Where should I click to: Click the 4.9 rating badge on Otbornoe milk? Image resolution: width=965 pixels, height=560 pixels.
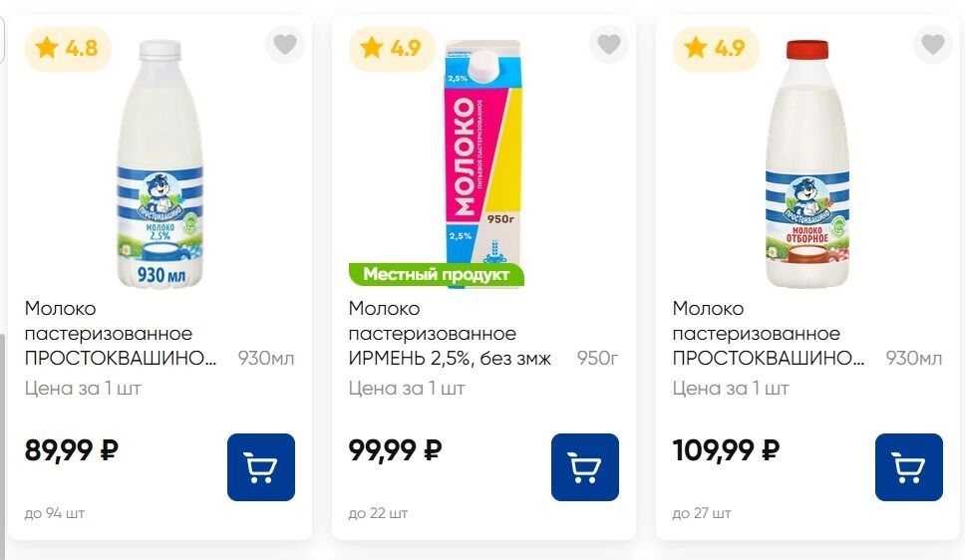coord(716,48)
